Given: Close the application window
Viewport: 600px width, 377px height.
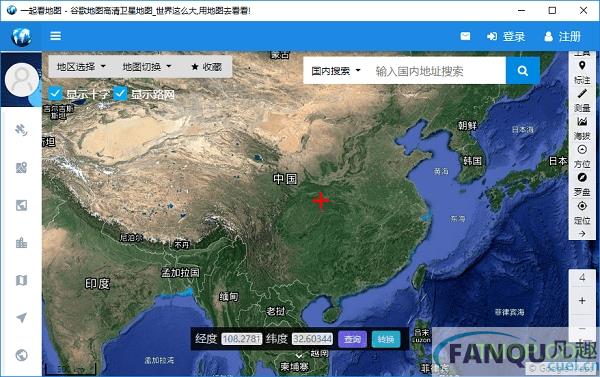Looking at the screenshot, I should click(583, 10).
